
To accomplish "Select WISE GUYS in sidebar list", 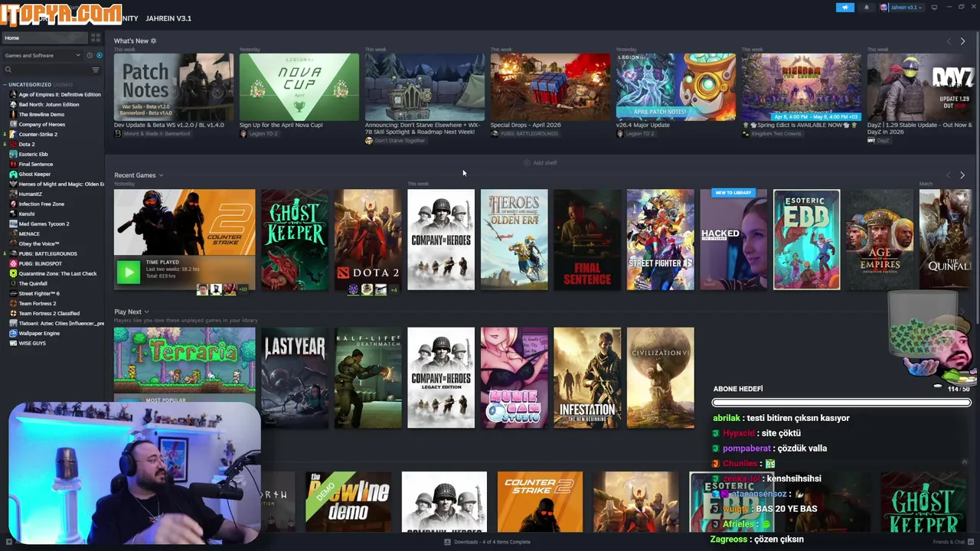I will 32,343.
